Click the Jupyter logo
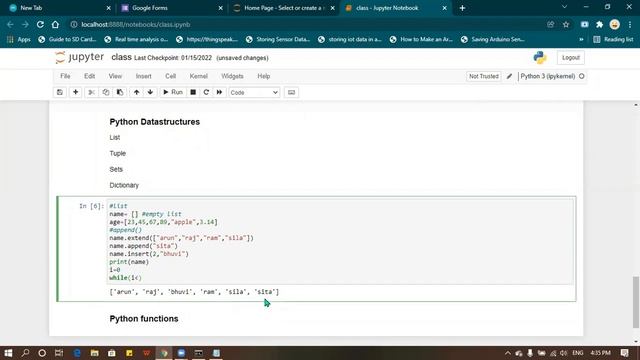Viewport: 640px width, 360px height. coord(80,58)
